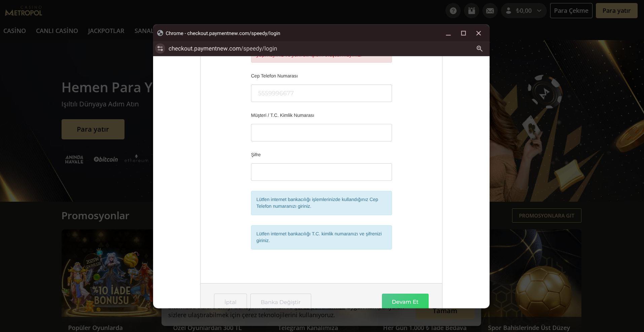Open the PROMOSYONLARA GIT link
The image size is (644, 332).
[546, 215]
